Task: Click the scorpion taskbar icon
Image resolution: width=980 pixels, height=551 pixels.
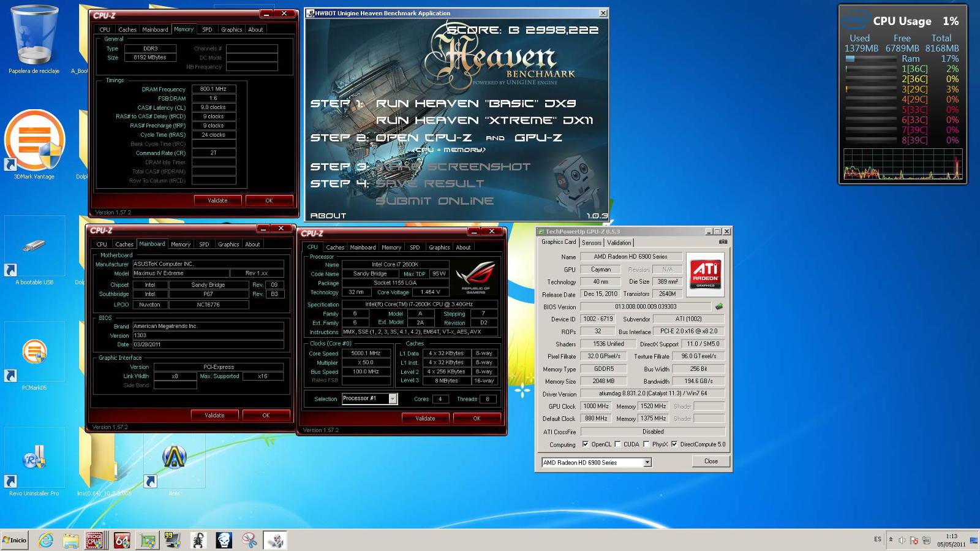Action: coord(198,540)
